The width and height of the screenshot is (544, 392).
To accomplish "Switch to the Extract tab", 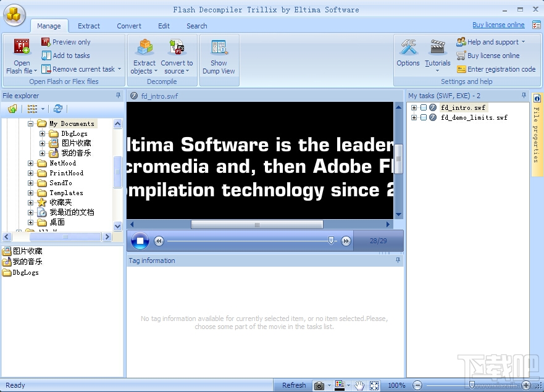I will (89, 26).
